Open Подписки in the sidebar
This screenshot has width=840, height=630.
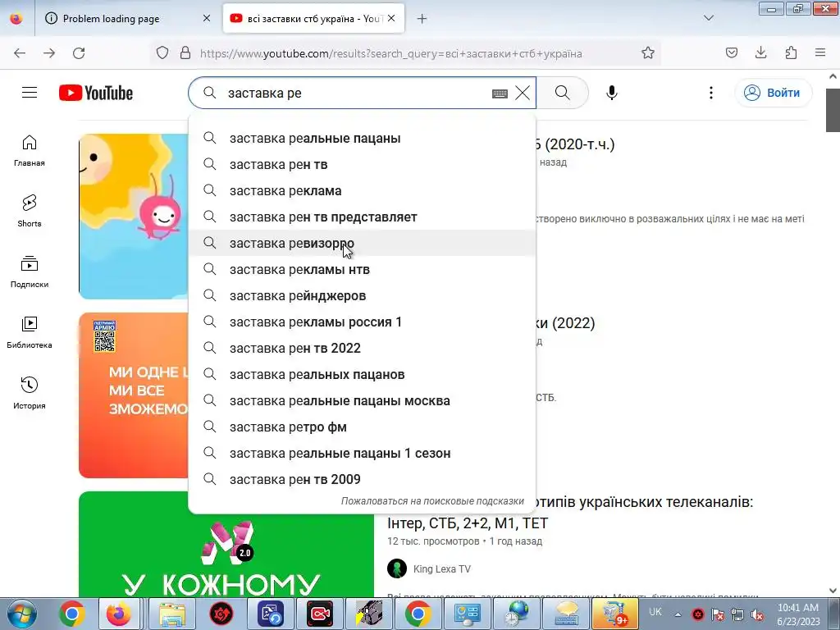coord(30,272)
